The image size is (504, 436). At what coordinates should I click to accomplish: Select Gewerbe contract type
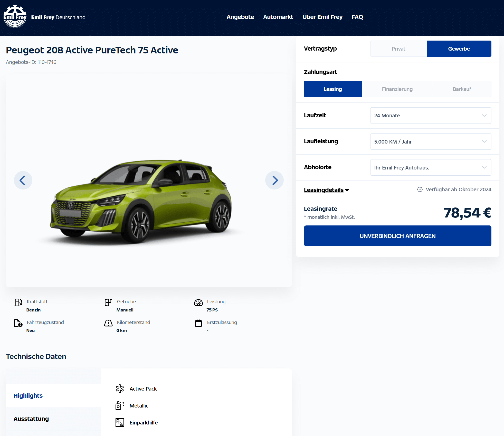(x=459, y=49)
